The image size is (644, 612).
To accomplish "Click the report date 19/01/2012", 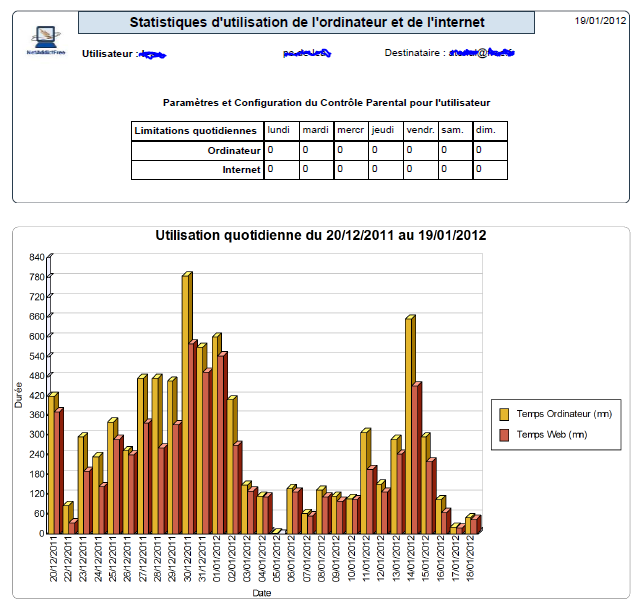I will click(x=600, y=20).
